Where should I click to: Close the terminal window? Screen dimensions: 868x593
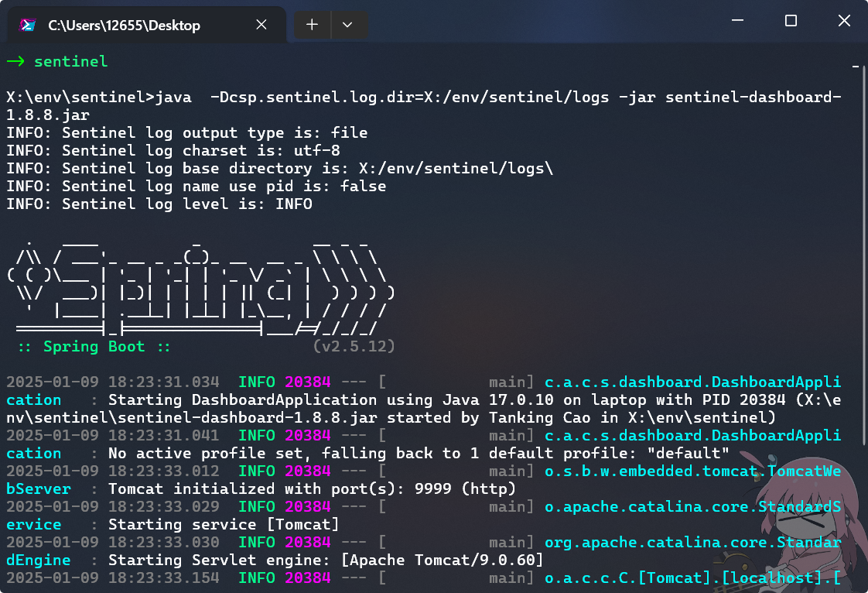click(844, 20)
